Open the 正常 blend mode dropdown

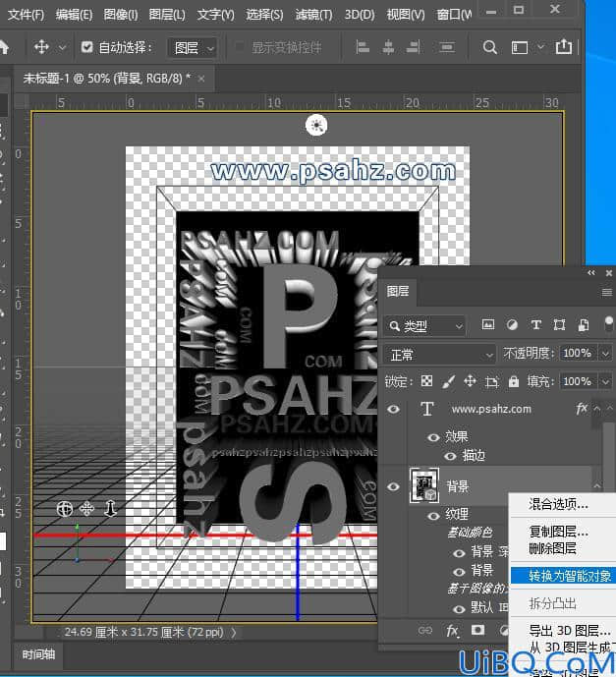[439, 355]
